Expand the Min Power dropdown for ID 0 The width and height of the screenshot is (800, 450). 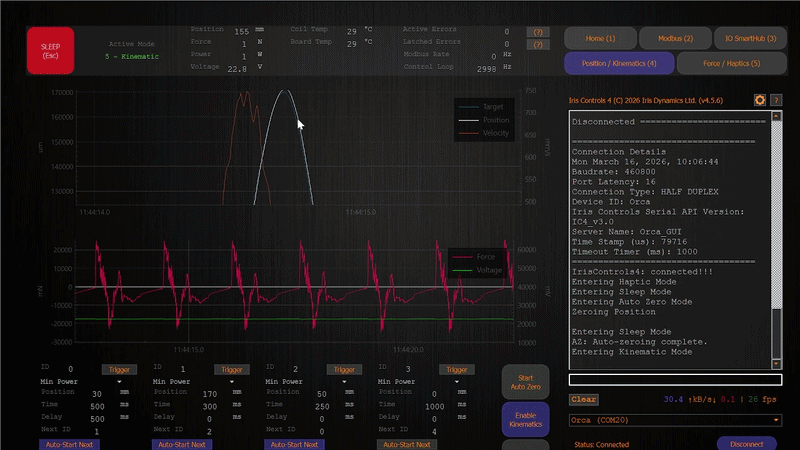[119, 381]
